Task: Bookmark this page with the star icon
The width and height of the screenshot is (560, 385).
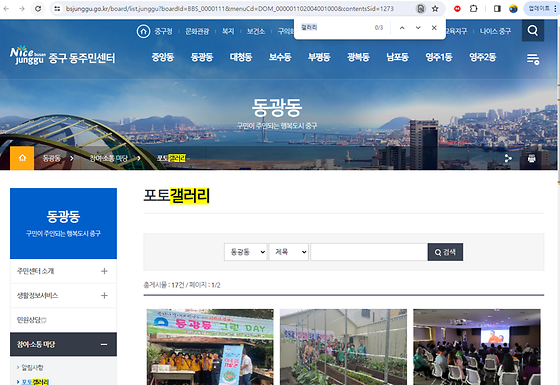Action: [435, 9]
